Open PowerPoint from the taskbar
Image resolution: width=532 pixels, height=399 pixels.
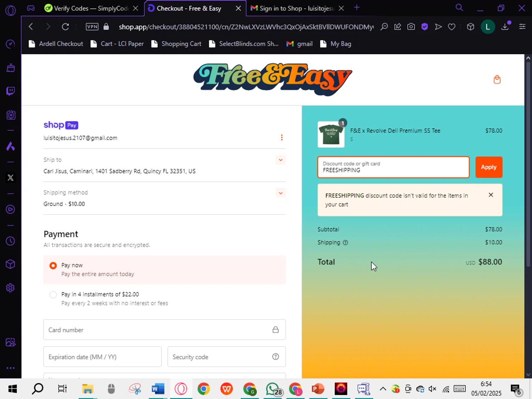(318, 389)
